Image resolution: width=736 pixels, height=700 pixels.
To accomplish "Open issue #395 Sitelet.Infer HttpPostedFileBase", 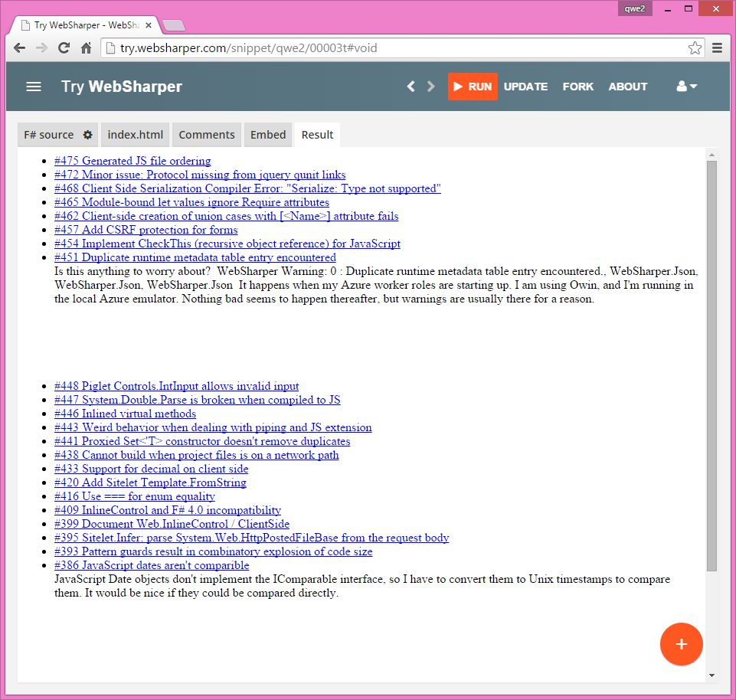I will coord(252,538).
